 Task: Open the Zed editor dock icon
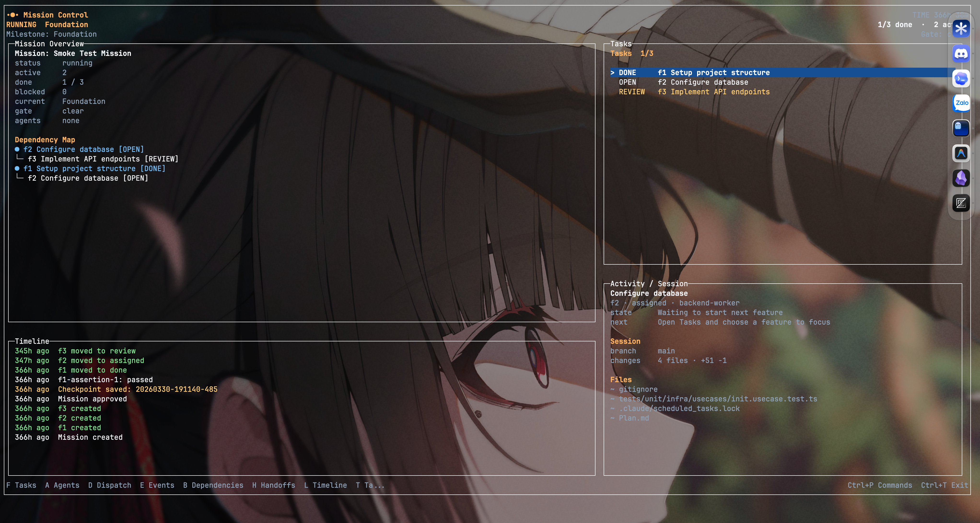961,203
